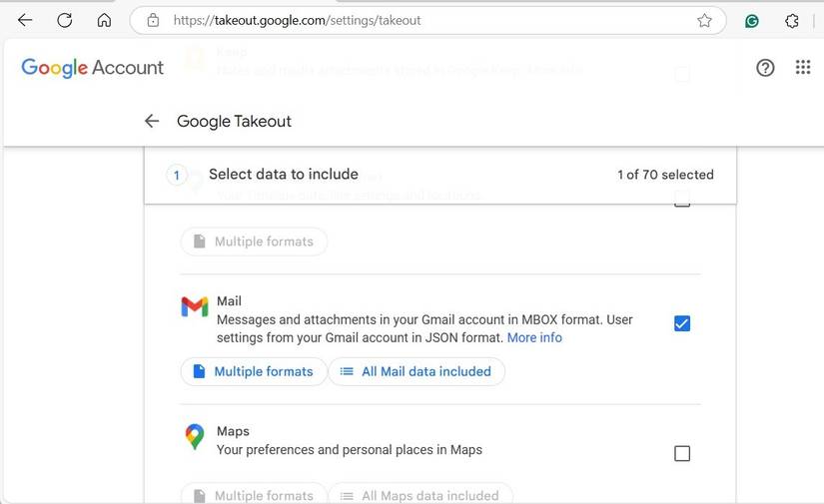Open the All Mail data included list

pos(416,371)
